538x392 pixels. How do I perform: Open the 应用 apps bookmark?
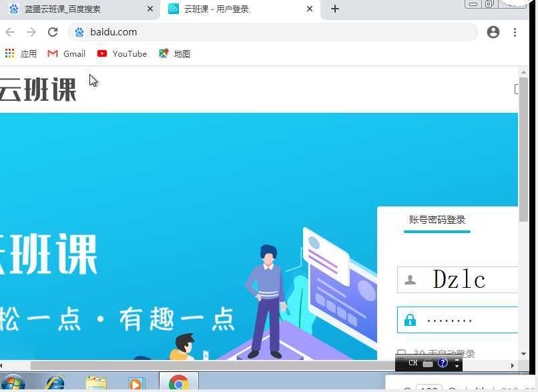click(21, 54)
